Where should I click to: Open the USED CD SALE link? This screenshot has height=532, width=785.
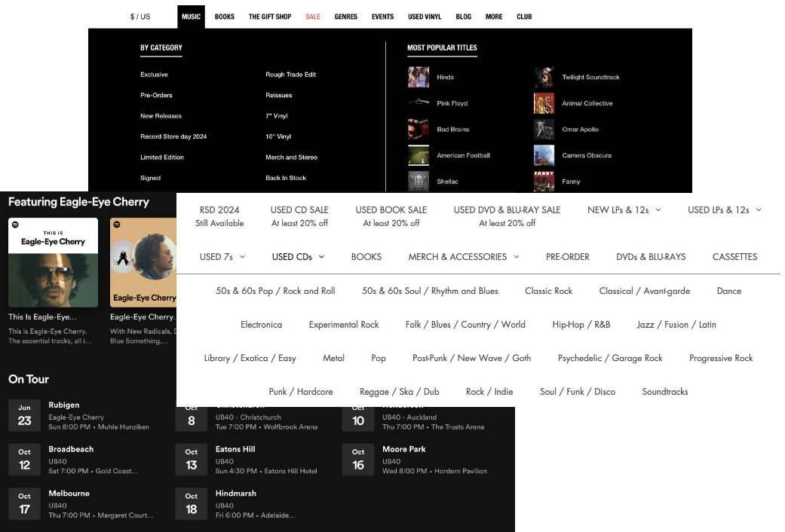coord(299,216)
